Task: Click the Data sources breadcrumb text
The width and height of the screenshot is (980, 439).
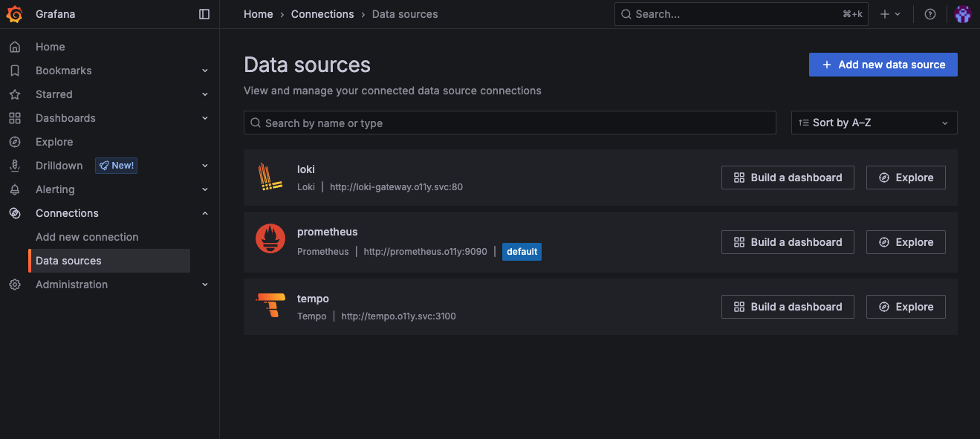Action: tap(405, 14)
